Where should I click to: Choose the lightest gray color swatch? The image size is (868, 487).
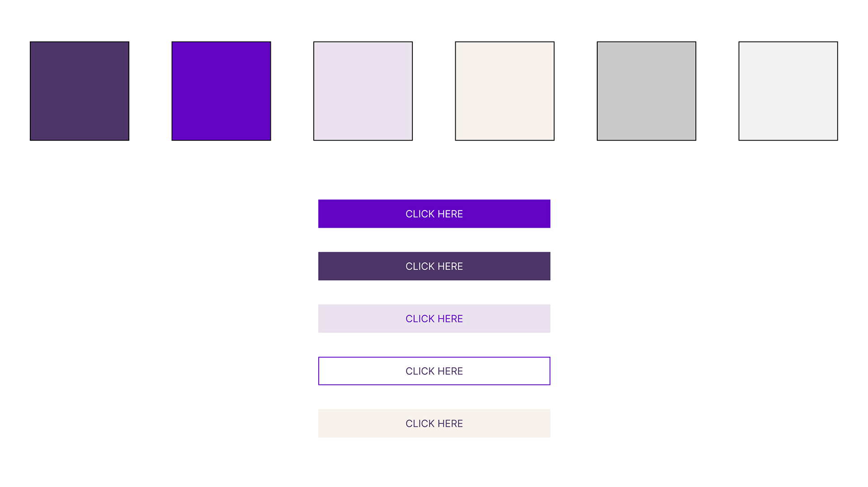(x=788, y=91)
